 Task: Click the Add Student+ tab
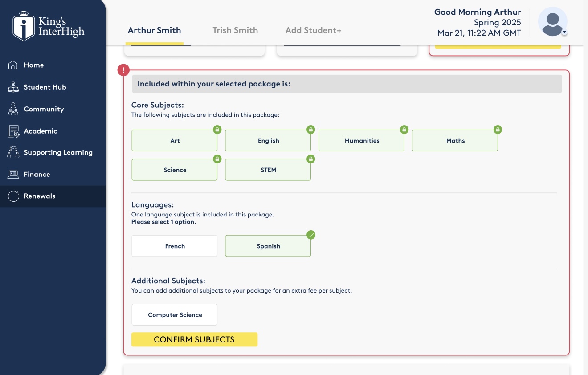[x=313, y=30]
